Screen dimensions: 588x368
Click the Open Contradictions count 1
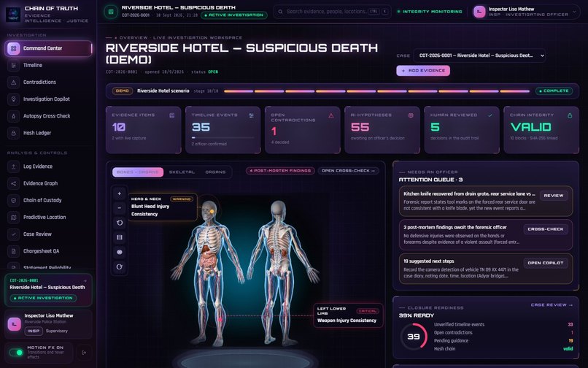pos(274,131)
